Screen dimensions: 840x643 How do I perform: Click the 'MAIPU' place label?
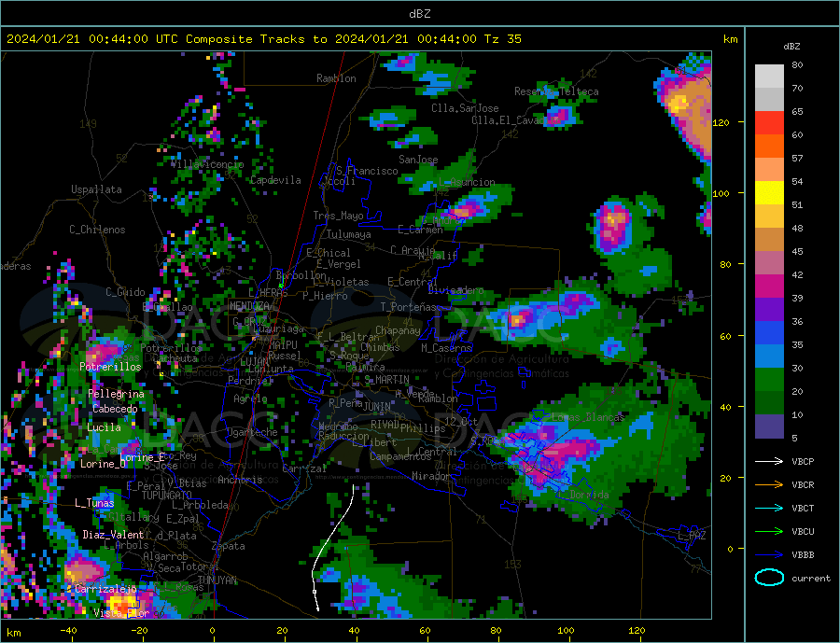point(283,345)
